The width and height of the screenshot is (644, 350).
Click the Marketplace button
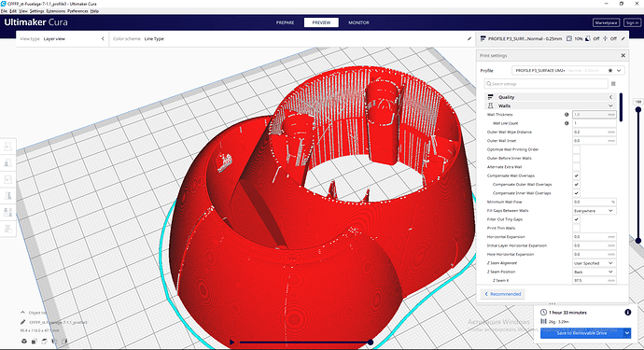(607, 22)
